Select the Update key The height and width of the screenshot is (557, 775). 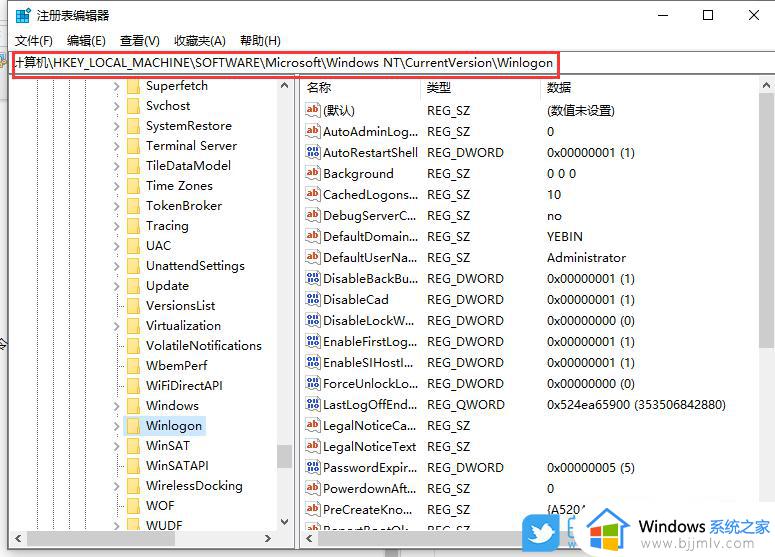(x=167, y=286)
